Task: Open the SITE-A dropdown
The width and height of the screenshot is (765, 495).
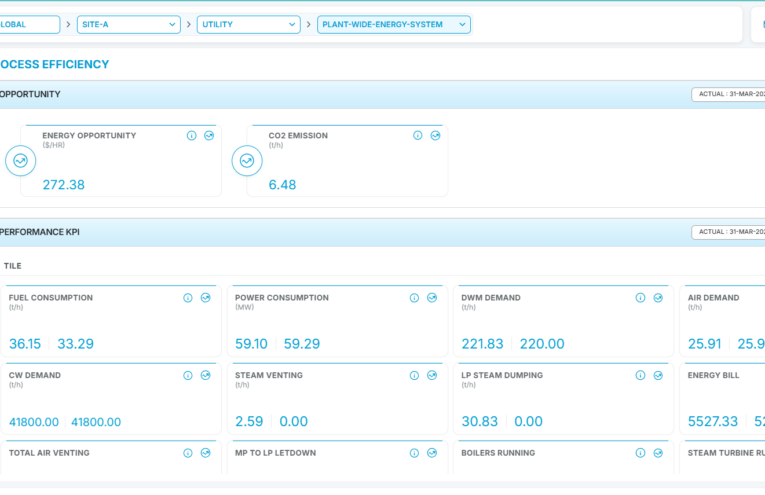Action: point(129,24)
